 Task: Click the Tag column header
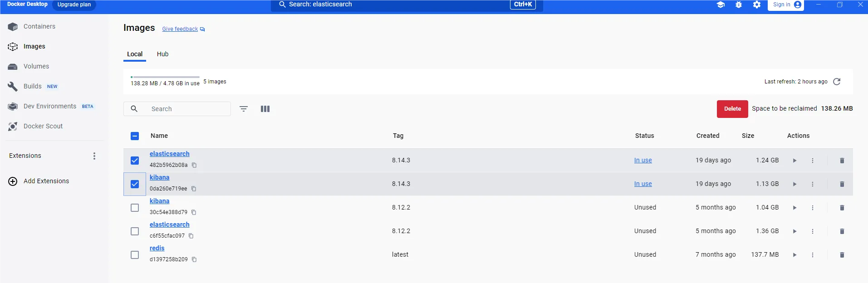[398, 136]
